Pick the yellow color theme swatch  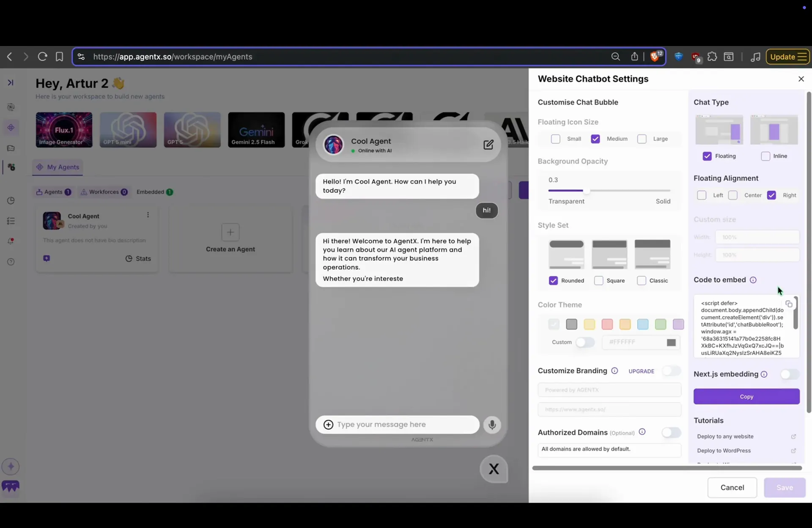(589, 324)
